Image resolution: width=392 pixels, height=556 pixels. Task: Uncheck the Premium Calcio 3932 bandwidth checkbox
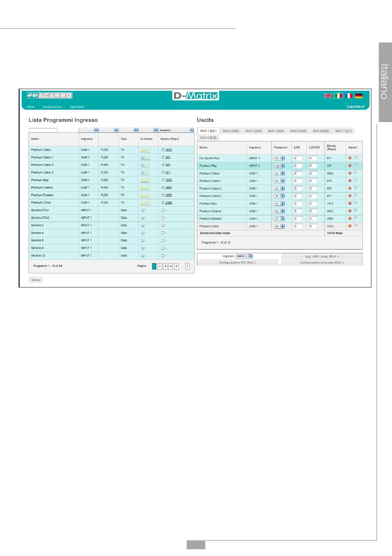tap(163, 150)
